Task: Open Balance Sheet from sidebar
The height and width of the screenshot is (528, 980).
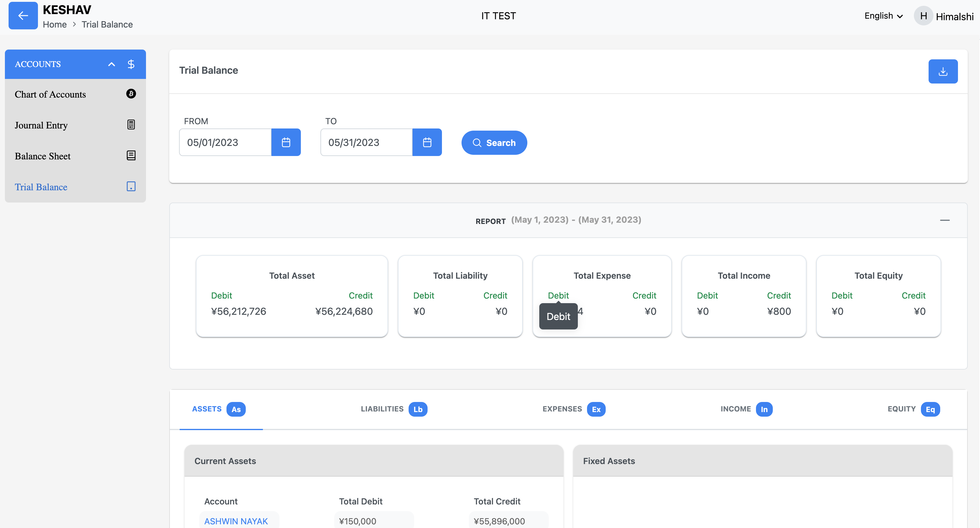Action: [x=75, y=156]
